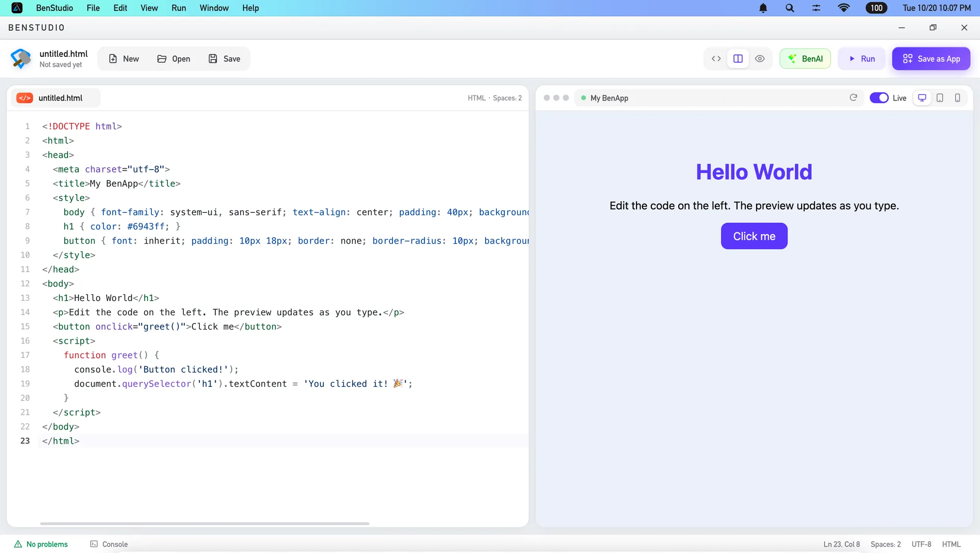Click Ln 23, Col 8 in status bar
Image resolution: width=980 pixels, height=553 pixels.
(841, 544)
